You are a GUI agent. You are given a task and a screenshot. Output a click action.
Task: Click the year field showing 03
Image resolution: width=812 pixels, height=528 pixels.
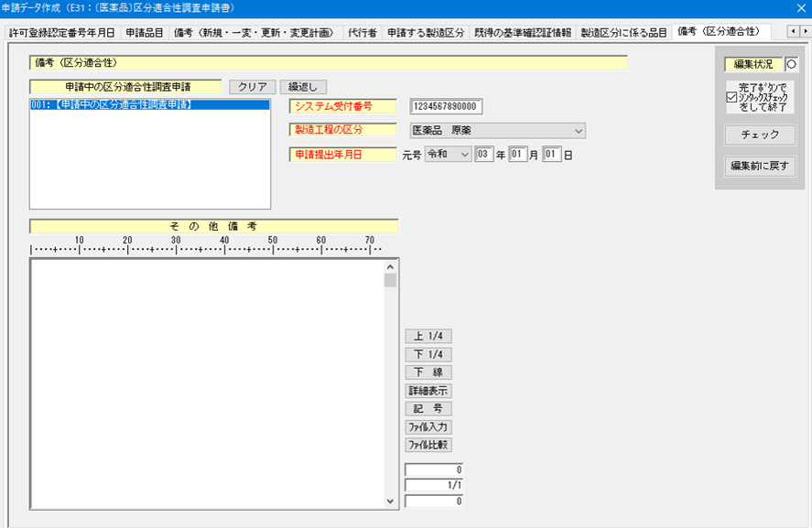(x=483, y=155)
